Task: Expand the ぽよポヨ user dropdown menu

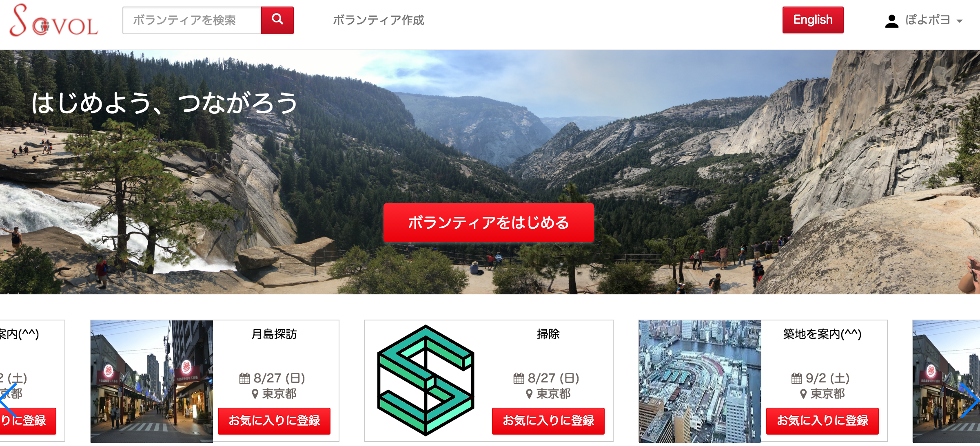Action: click(924, 20)
